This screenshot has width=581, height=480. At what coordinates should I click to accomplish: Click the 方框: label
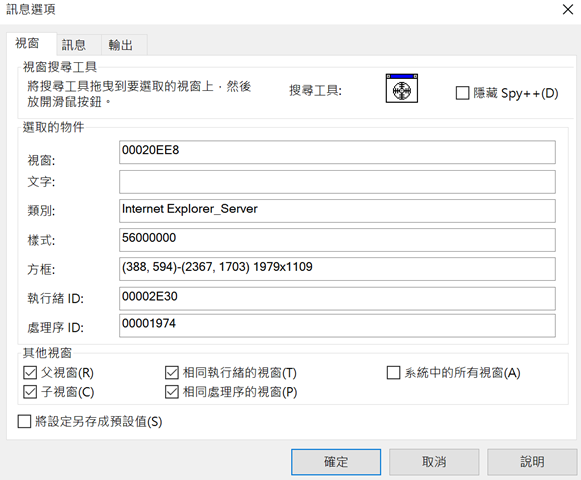pos(41,269)
